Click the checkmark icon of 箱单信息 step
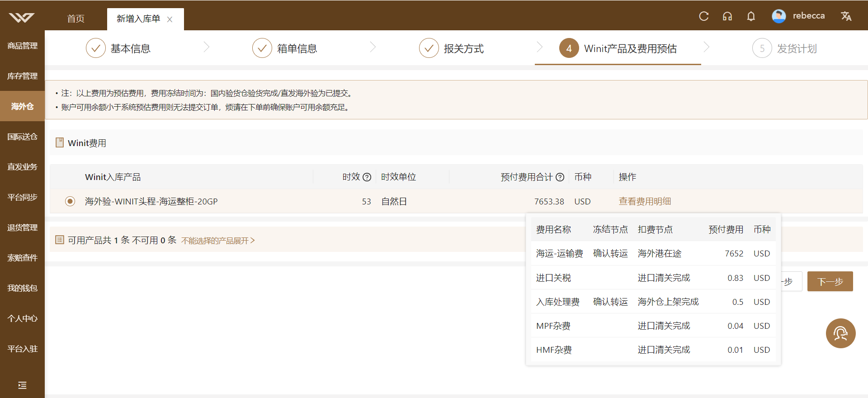 (x=262, y=48)
